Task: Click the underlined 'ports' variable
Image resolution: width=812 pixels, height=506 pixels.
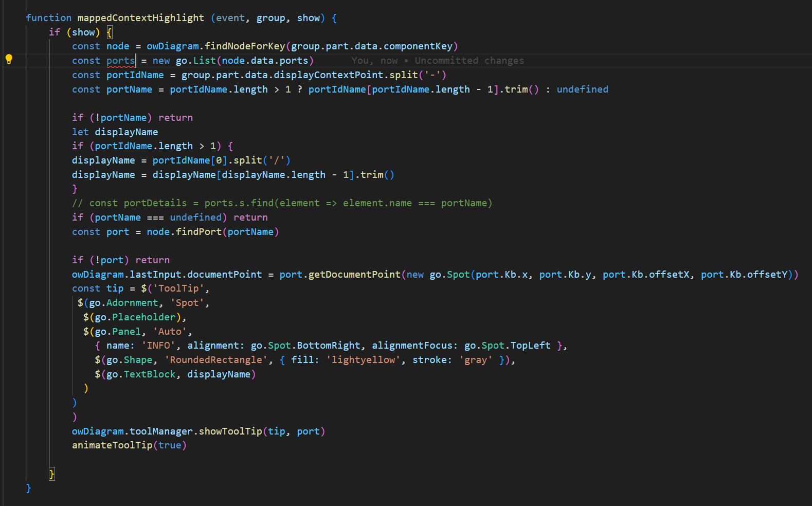Action: [x=120, y=61]
